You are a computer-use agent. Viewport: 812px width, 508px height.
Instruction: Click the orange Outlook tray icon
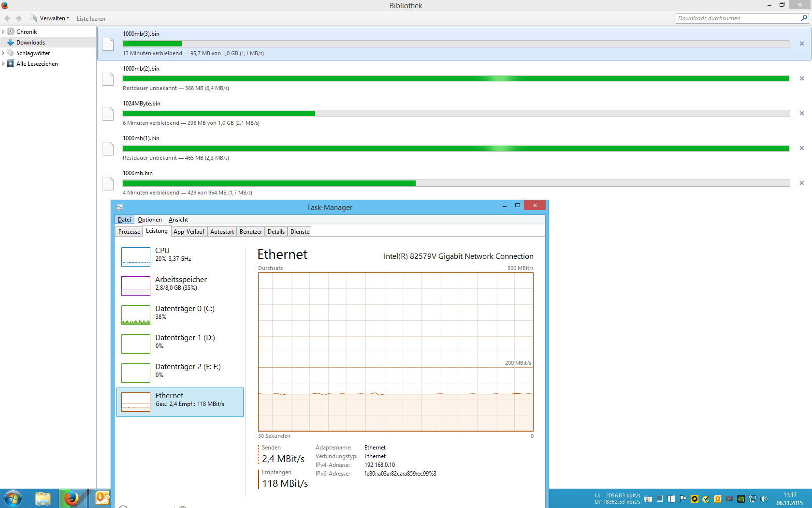coord(718,499)
